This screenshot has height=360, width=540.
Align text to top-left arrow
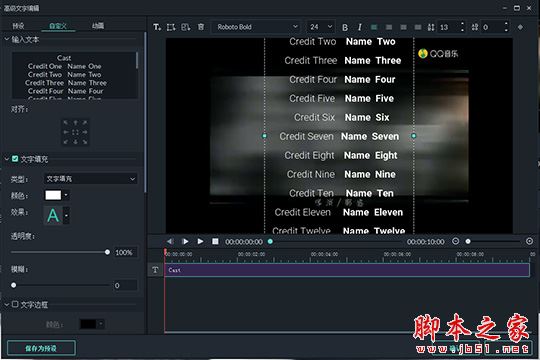pos(66,122)
